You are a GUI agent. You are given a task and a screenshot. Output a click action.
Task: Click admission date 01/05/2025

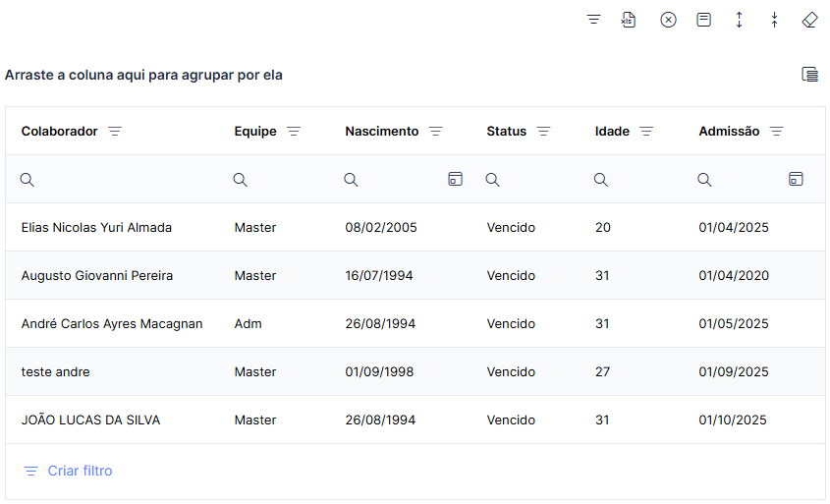(x=734, y=324)
